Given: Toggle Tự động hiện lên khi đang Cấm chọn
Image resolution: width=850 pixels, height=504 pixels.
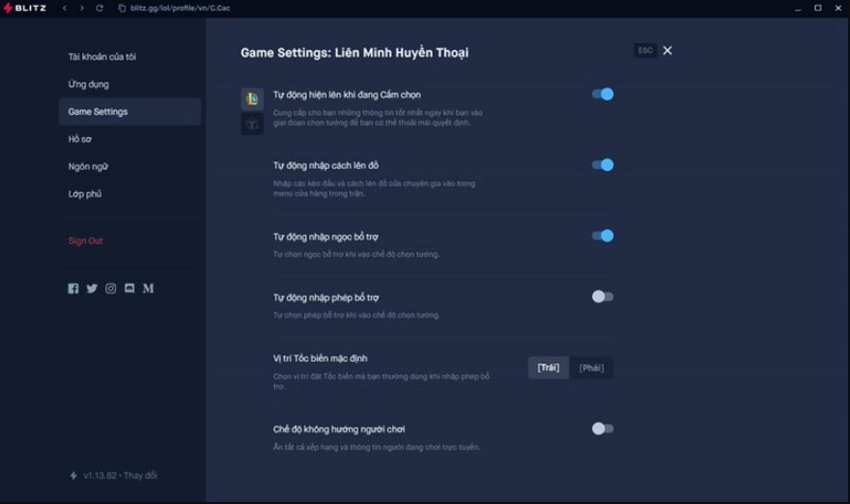Looking at the screenshot, I should click(x=603, y=95).
